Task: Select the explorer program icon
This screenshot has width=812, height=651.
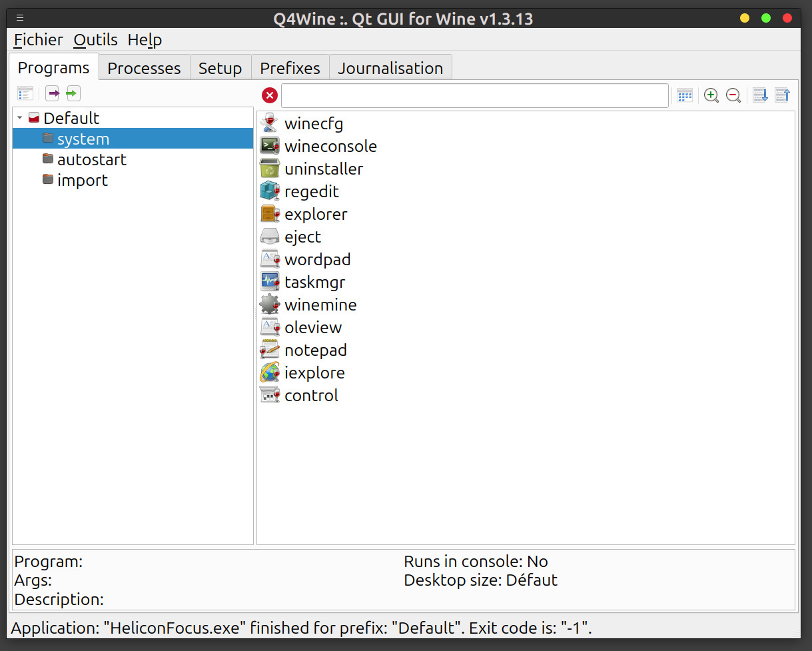Action: 269,214
